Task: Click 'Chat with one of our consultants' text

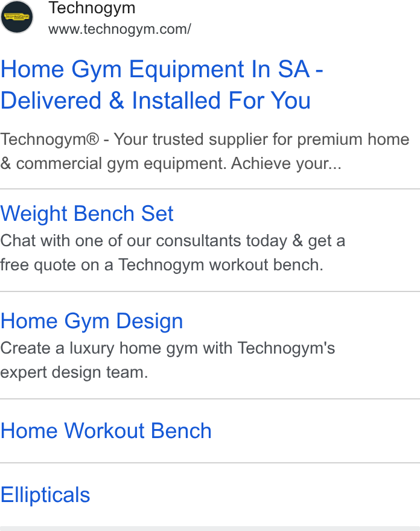Action: 121,241
